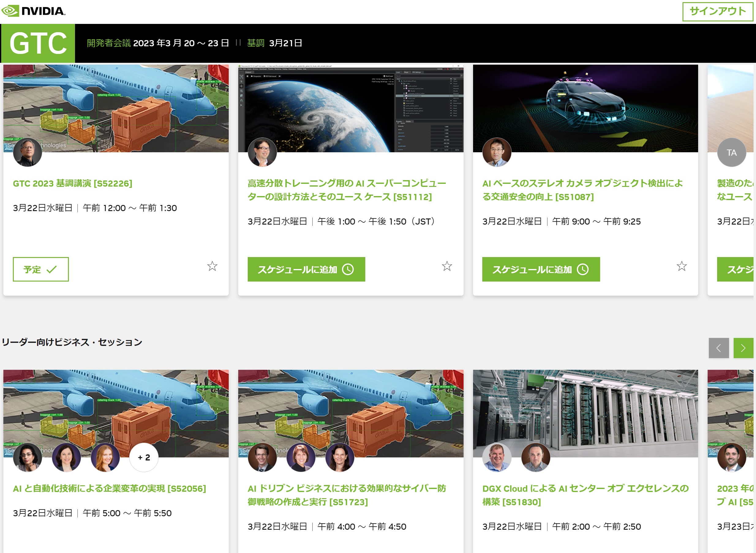Open DGX Cloud session title [S51830]
The width and height of the screenshot is (756, 553).
pos(585,495)
